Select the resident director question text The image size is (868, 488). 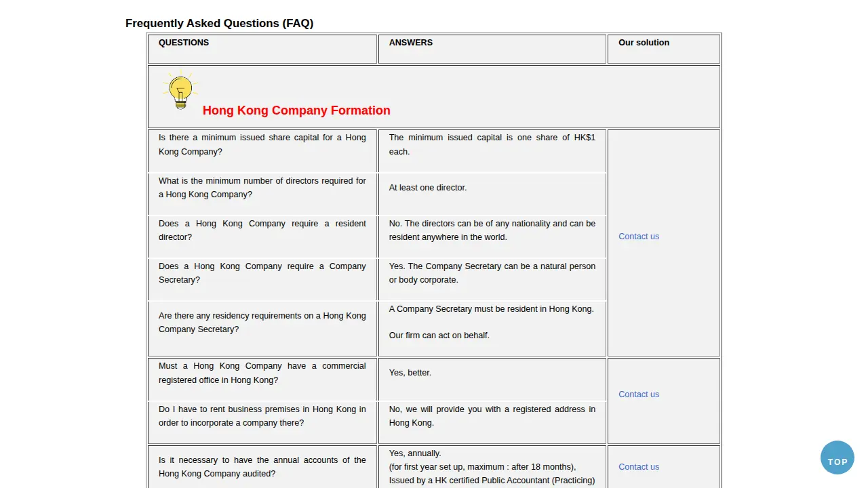262,230
